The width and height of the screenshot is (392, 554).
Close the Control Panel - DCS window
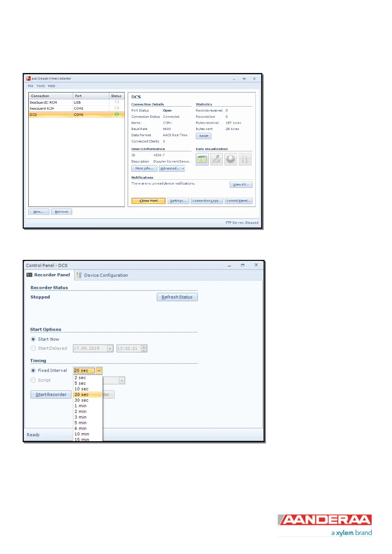(x=256, y=265)
